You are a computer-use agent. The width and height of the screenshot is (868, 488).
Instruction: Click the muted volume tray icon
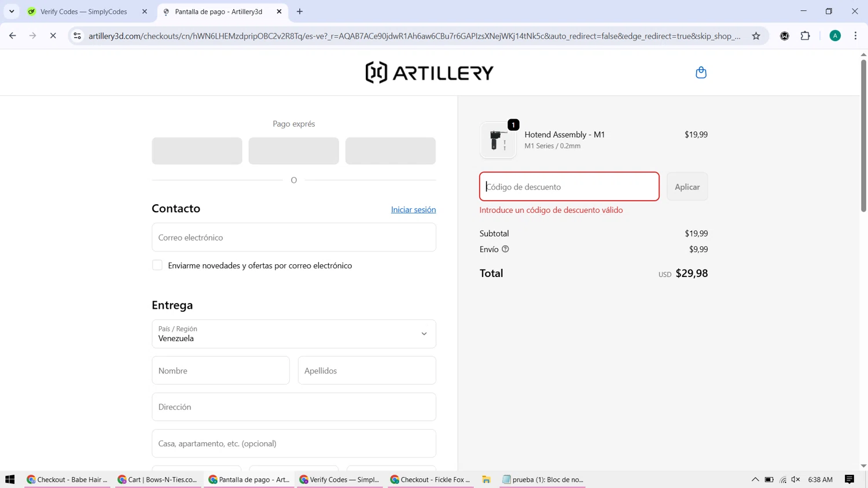coord(796,479)
